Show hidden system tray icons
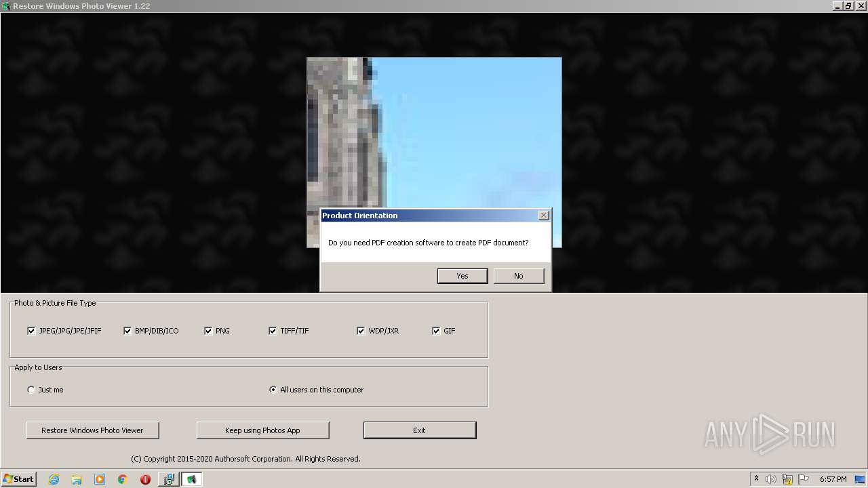Image resolution: width=868 pixels, height=488 pixels. [x=756, y=479]
